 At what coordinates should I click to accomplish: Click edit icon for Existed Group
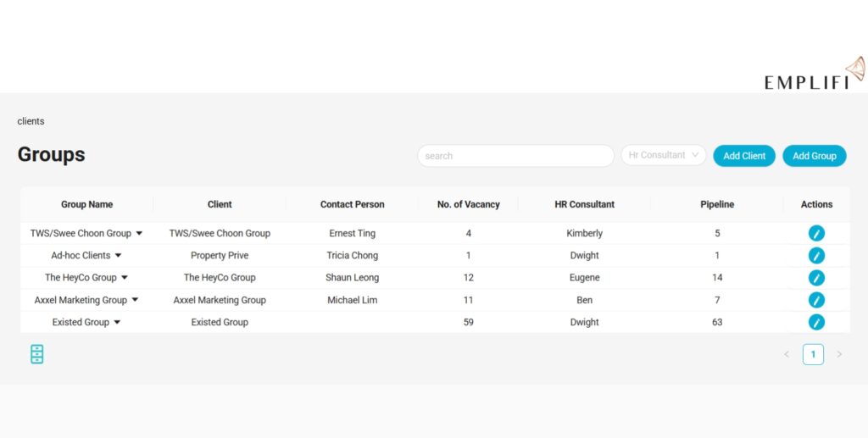[x=816, y=322]
